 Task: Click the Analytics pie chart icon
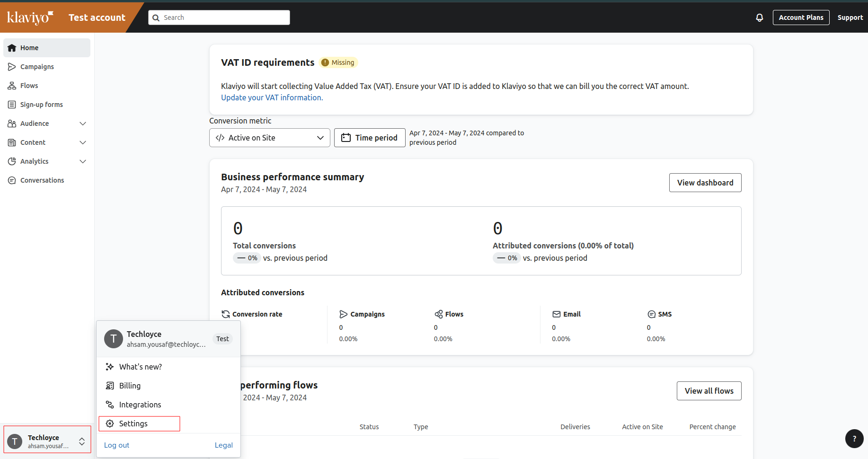[x=12, y=161]
